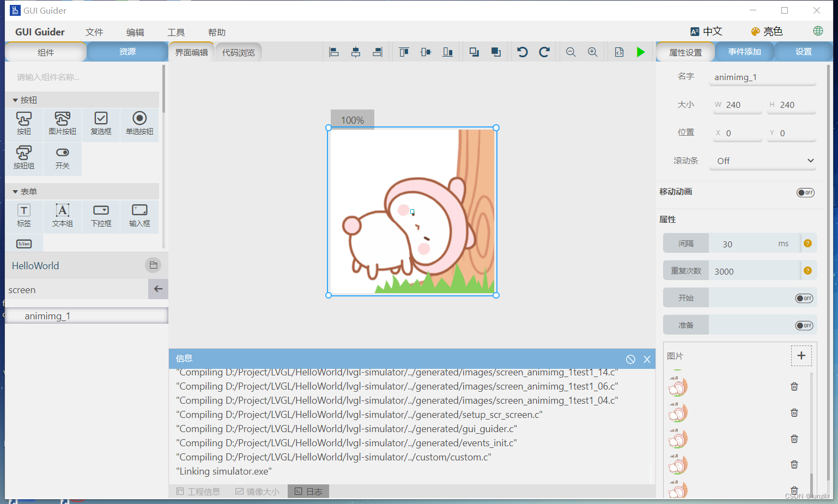
Task: Open help for the 间隔 interval field
Action: (807, 244)
